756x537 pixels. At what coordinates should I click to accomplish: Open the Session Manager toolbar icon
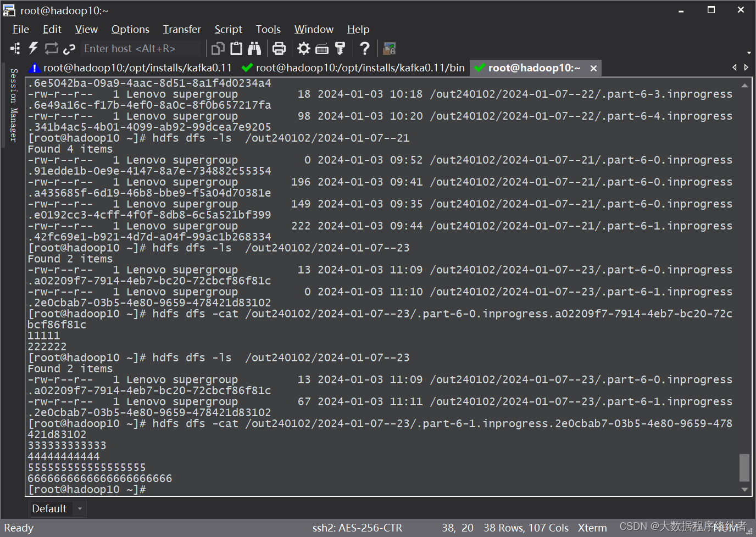15,48
